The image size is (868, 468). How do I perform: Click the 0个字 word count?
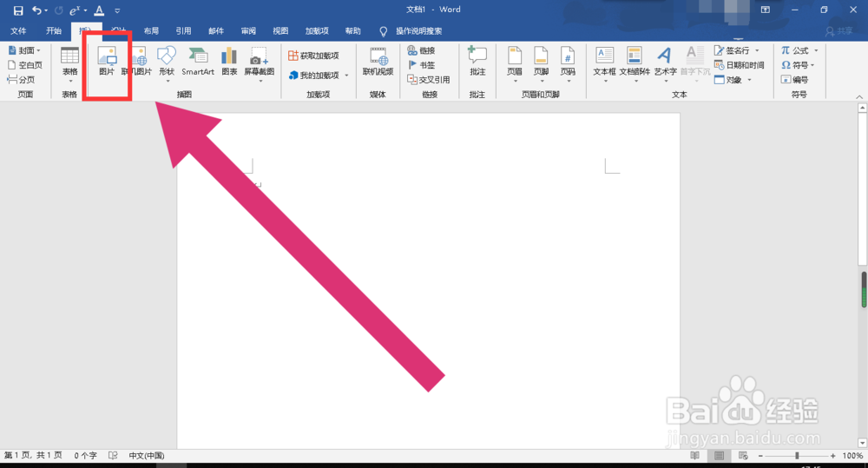click(x=85, y=455)
